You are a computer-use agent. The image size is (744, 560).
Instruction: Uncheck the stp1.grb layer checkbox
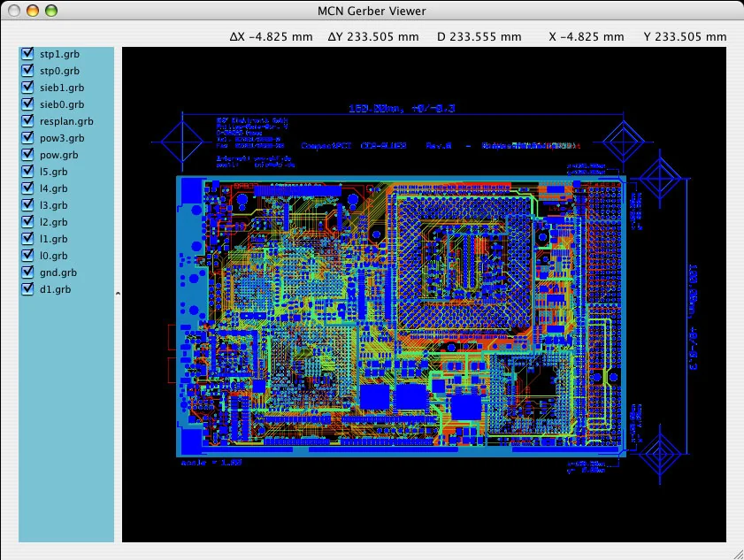[27, 53]
